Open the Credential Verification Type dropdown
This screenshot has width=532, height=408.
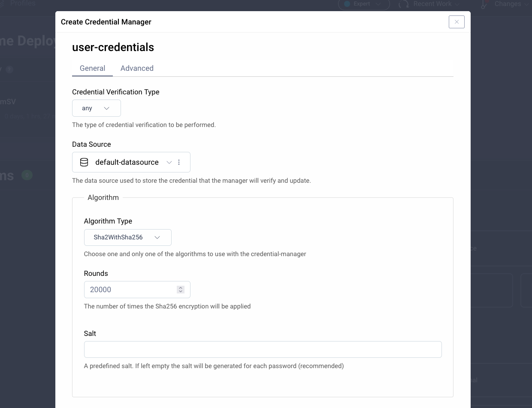(x=96, y=108)
